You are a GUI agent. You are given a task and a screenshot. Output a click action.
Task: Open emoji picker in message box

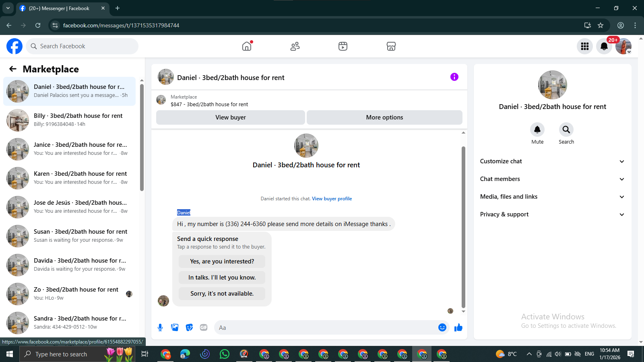click(x=442, y=327)
